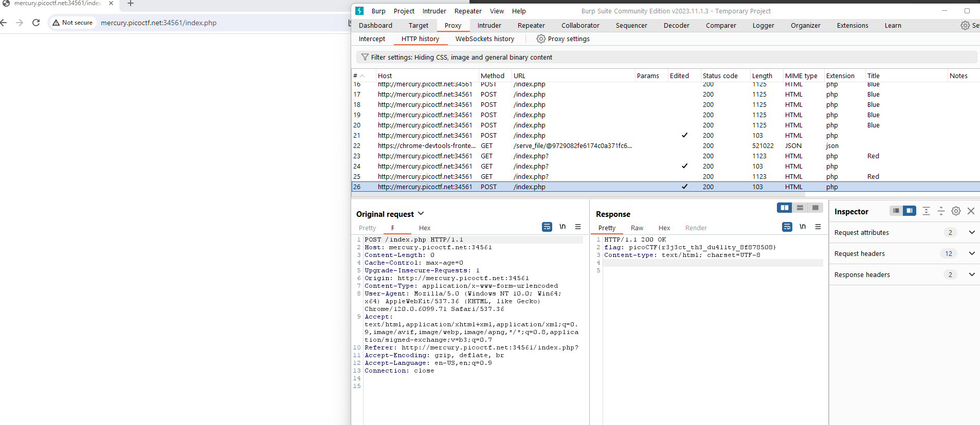This screenshot has width=980, height=425.
Task: Select history row 23 titled Red
Action: pyautogui.click(x=665, y=156)
